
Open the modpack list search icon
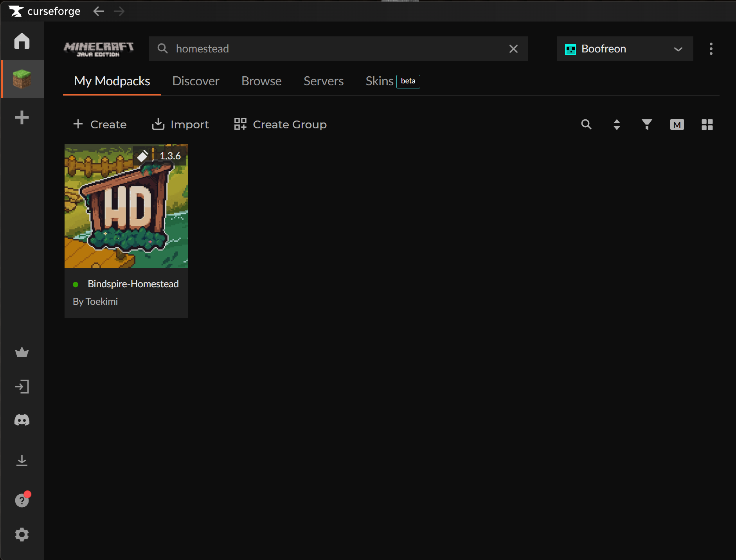point(586,124)
